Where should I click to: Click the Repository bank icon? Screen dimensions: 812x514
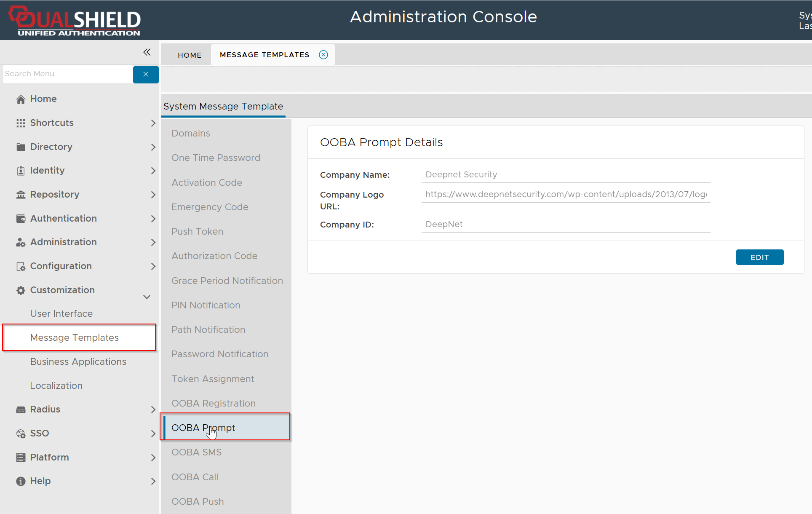[21, 195]
